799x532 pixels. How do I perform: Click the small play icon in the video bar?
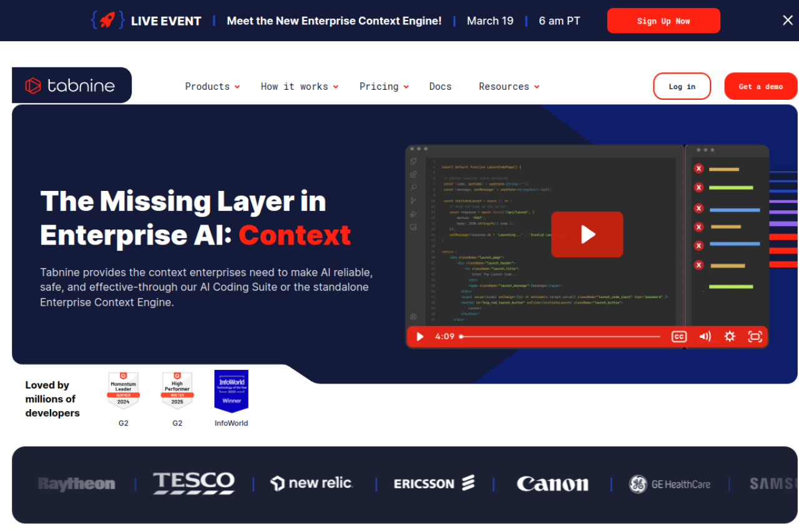[420, 337]
